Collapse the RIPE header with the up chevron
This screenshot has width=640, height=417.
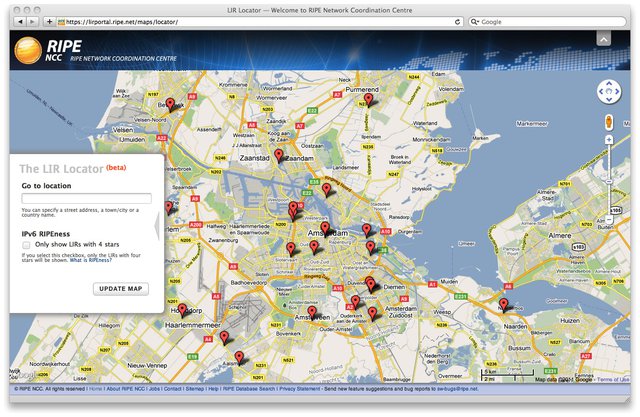604,39
